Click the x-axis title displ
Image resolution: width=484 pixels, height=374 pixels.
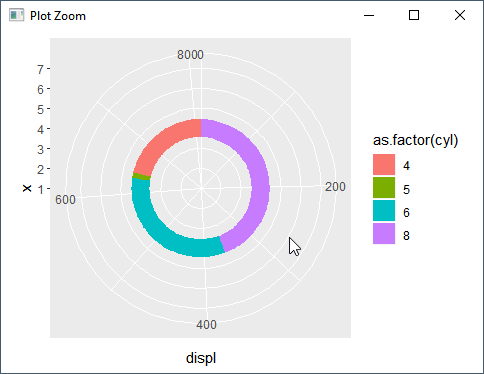[x=201, y=358]
